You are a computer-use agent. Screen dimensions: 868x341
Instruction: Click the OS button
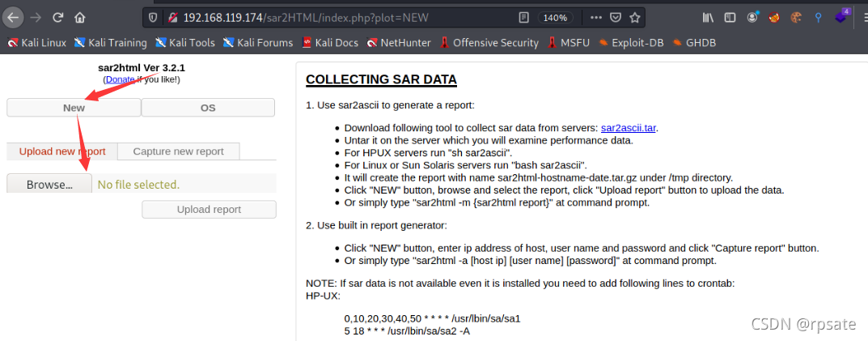208,108
